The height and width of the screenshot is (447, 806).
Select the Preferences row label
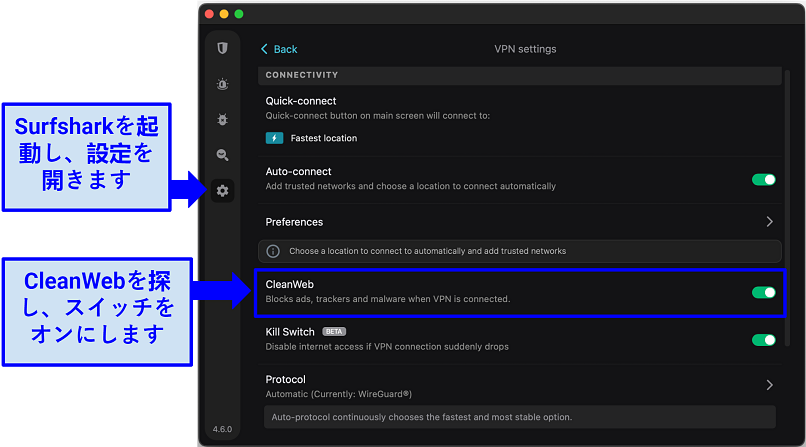[x=294, y=222]
